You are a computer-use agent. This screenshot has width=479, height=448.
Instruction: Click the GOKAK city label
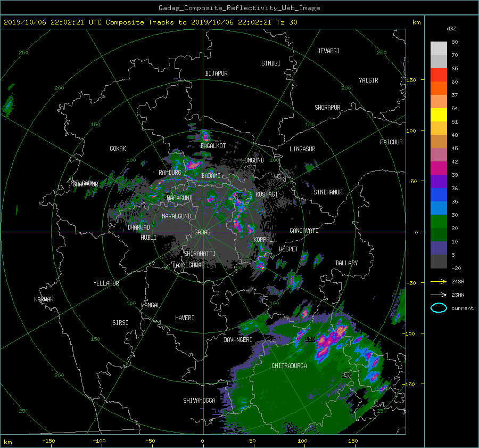pos(118,149)
